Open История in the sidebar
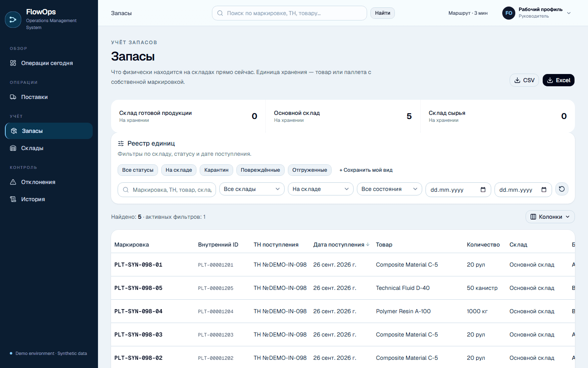This screenshot has width=588, height=368. (x=49, y=199)
